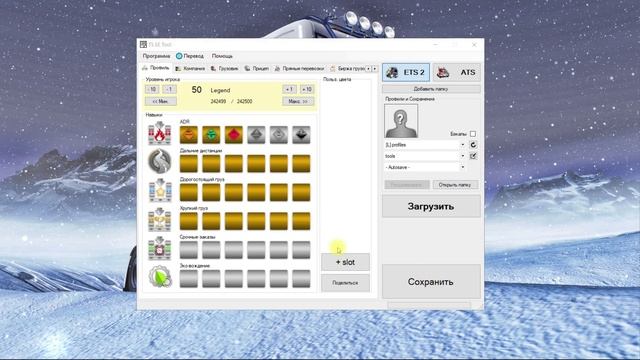This screenshot has height=360, width=640.
Task: Click the player level number 50
Action: (x=196, y=90)
